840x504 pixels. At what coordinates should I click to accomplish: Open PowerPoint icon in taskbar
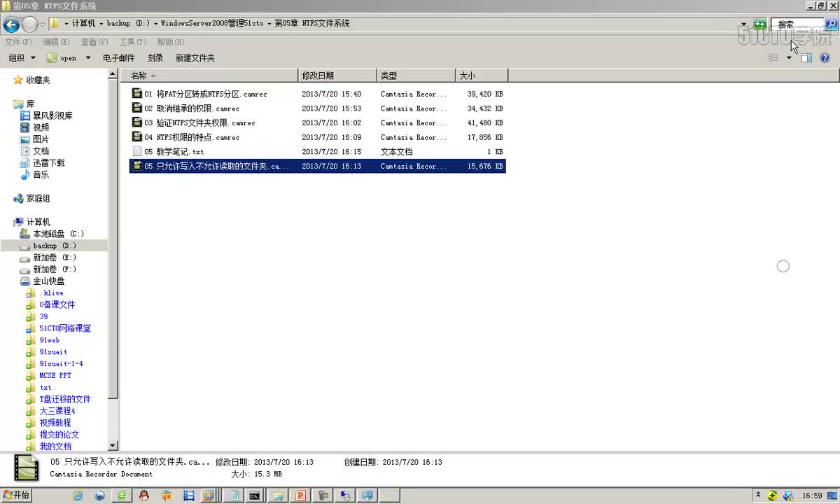[x=300, y=496]
